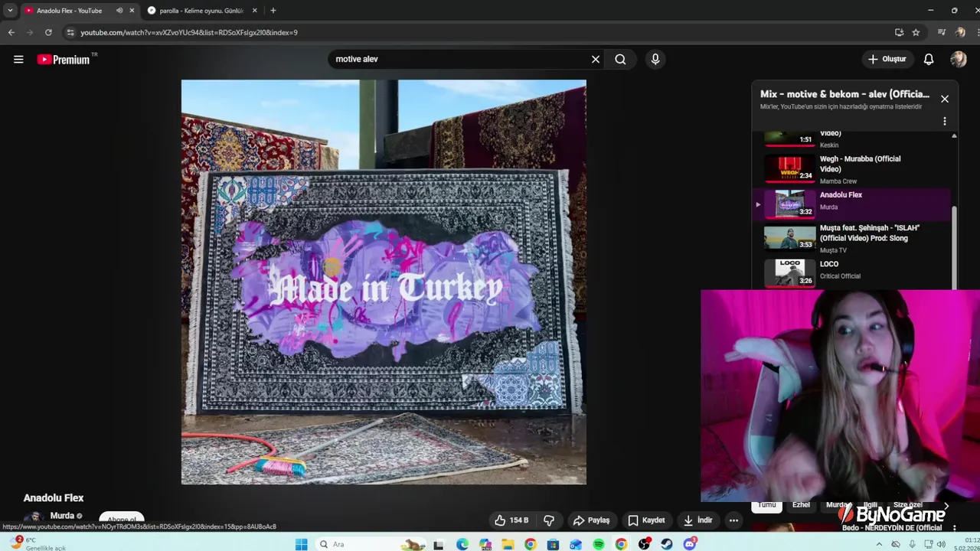
Task: Click the Muşta ISLAH video thumbnail
Action: pos(789,238)
